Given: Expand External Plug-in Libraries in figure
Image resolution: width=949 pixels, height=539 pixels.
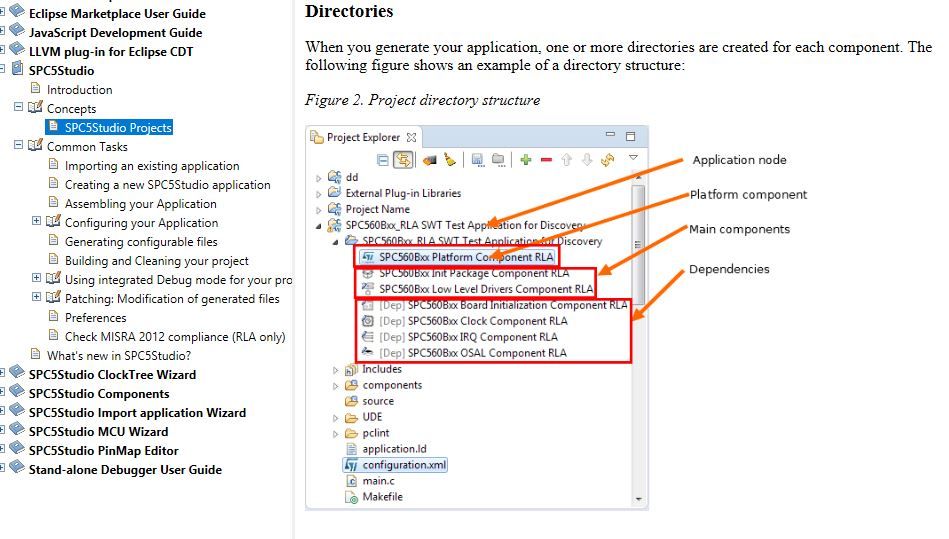Looking at the screenshot, I should pos(318,194).
